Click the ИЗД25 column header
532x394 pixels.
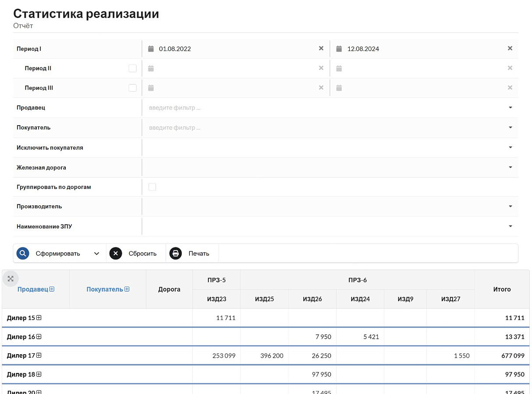264,299
